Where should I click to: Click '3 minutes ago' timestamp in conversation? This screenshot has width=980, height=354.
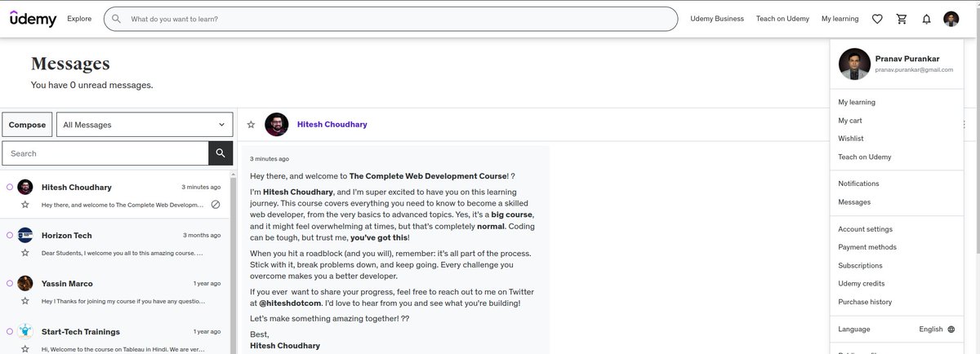click(x=269, y=159)
